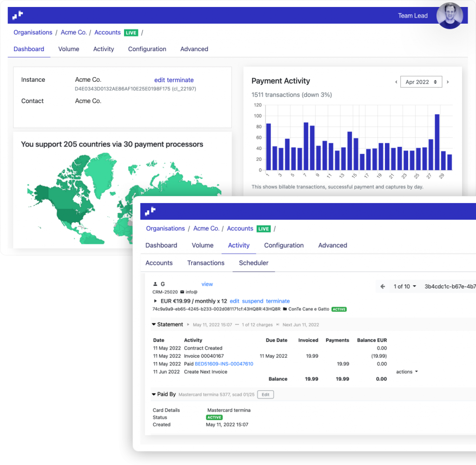Click the folder icon beside ConTe Cane e Gatto
The height and width of the screenshot is (465, 476).
(x=284, y=309)
